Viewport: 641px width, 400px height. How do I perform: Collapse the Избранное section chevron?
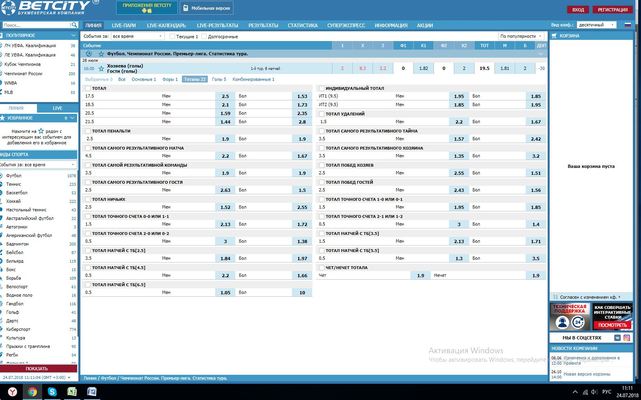pos(73,118)
